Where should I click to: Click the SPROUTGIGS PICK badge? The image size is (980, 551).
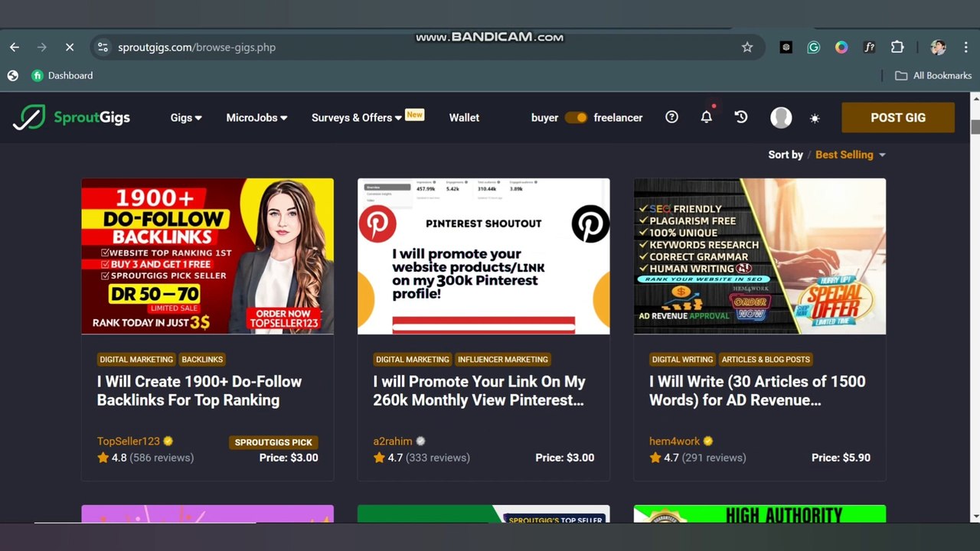coord(273,442)
